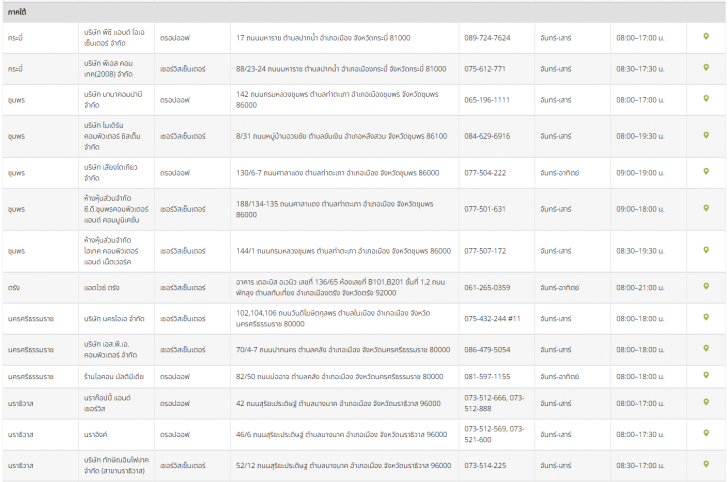
Task: Select phone number 086-479-5054
Action: [x=487, y=350]
